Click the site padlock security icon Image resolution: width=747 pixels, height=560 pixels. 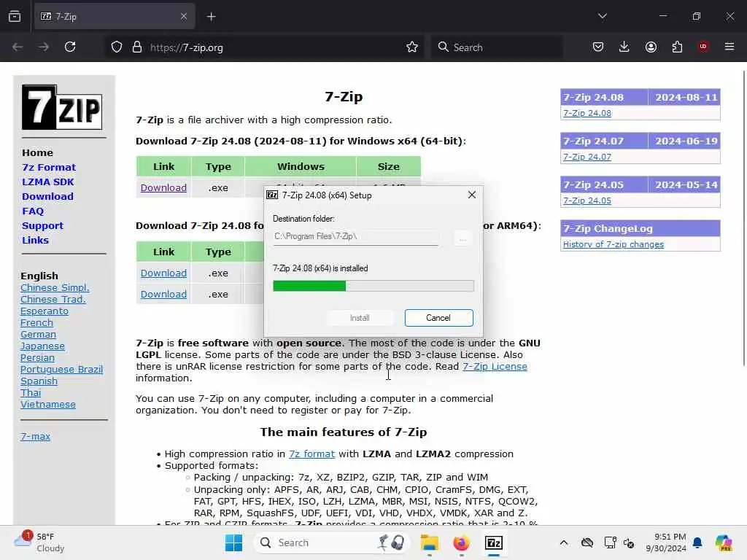pos(137,47)
